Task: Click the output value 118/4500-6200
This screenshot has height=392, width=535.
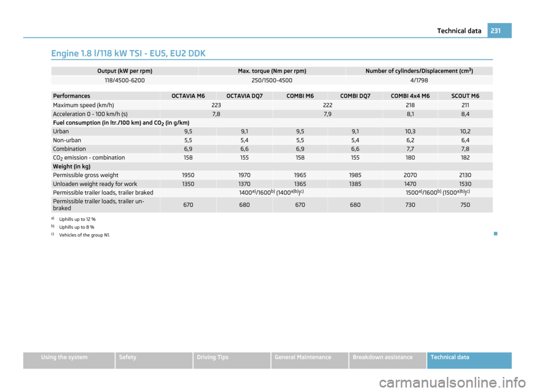Action: tap(125, 80)
